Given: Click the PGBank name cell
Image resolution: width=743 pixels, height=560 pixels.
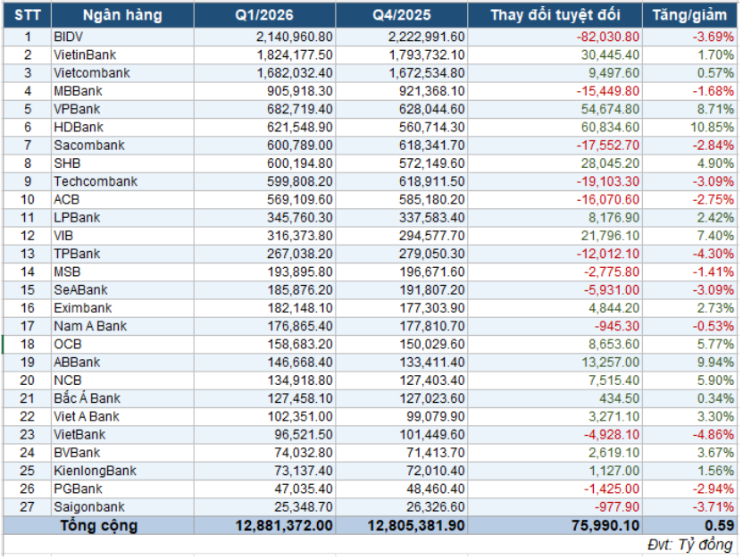Looking at the screenshot, I should pos(122,489).
